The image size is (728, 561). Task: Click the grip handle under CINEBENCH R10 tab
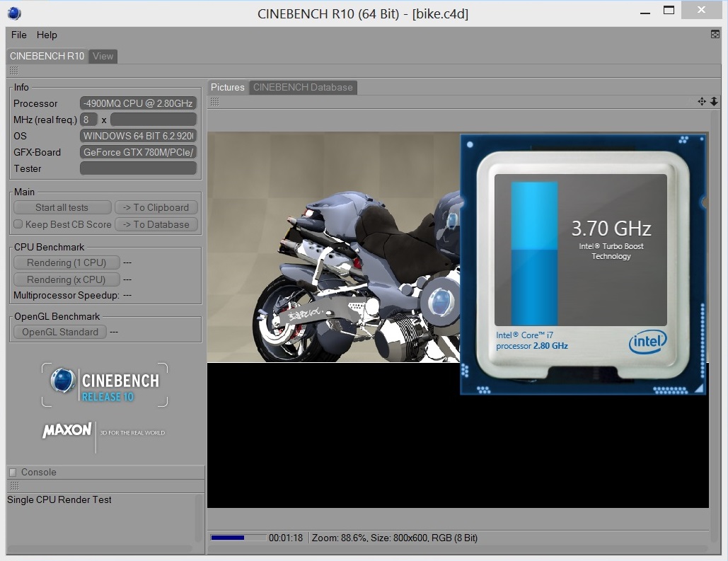tap(14, 71)
